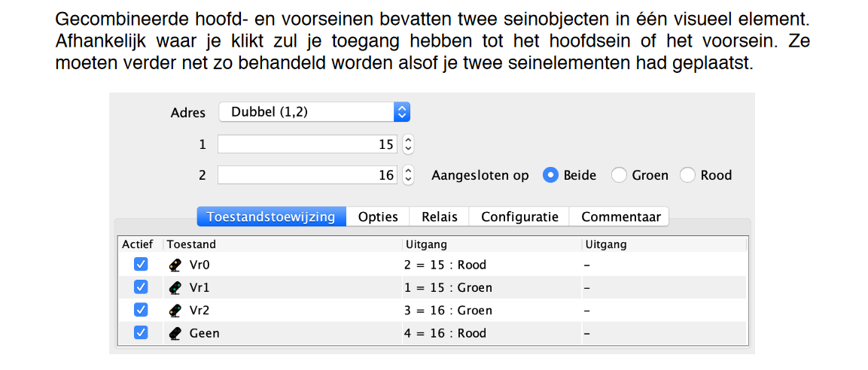
Task: Toggle the Actief checkbox for Vr2
Action: point(141,311)
